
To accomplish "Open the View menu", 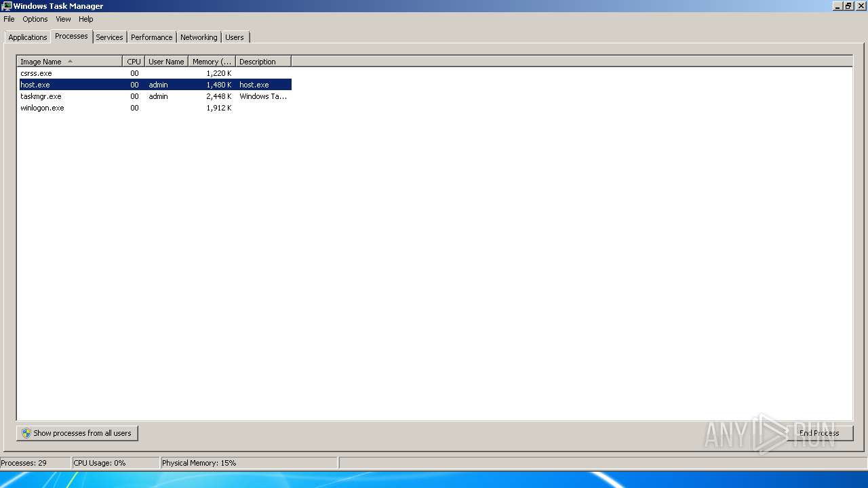I will pos(63,19).
